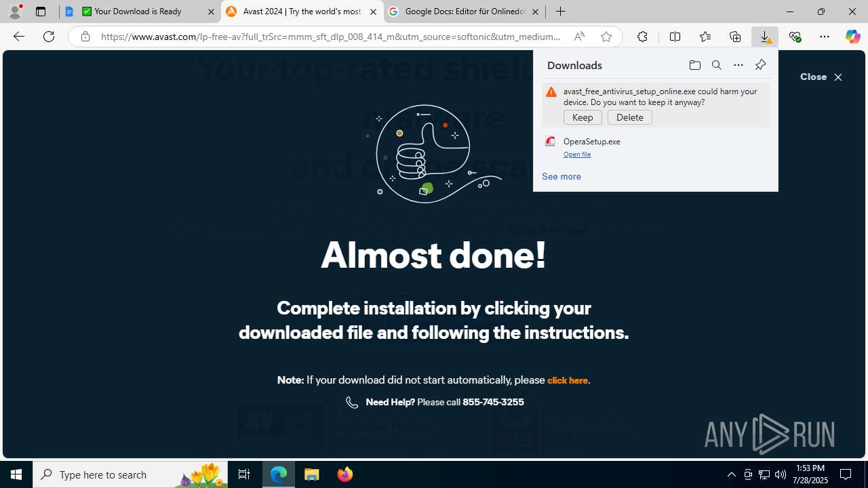Open Edge Settings and more menu
Viewport: 868px width, 488px height.
(x=825, y=37)
